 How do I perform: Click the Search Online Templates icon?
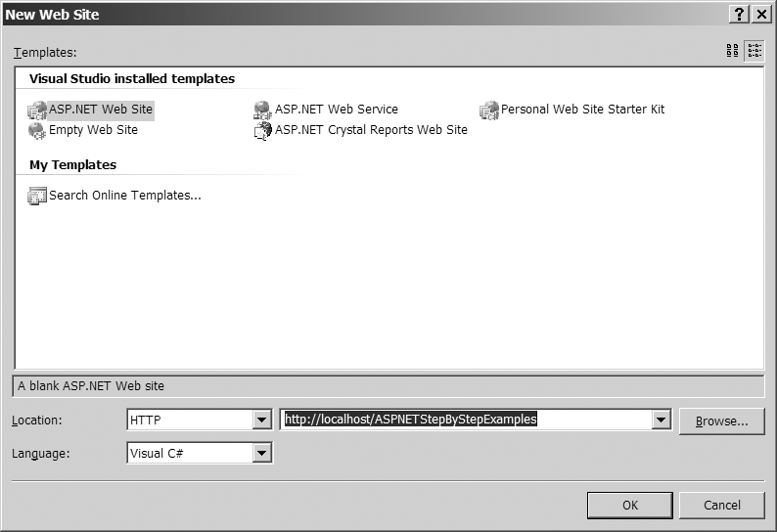coord(37,196)
